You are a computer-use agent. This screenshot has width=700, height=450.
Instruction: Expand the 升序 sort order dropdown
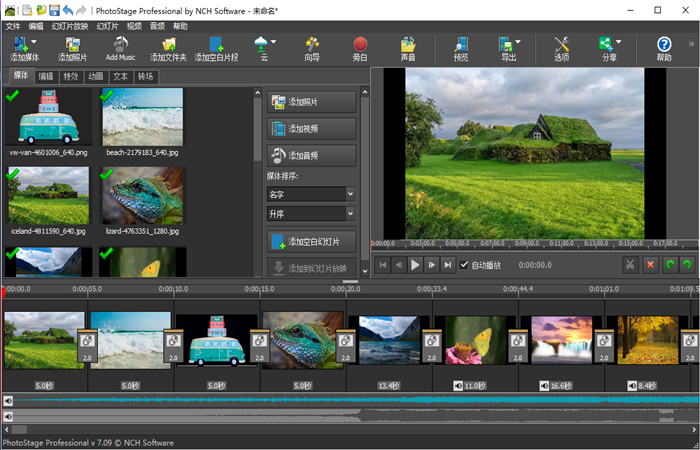(350, 214)
